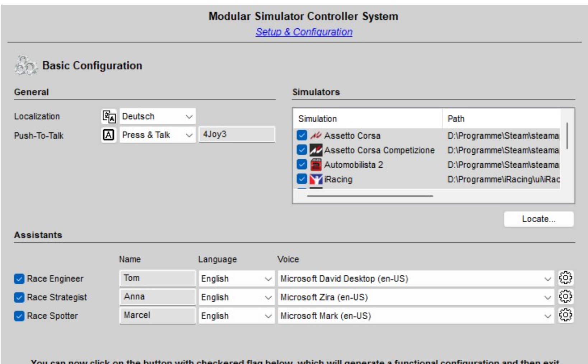Click the Locate... button

(x=538, y=219)
